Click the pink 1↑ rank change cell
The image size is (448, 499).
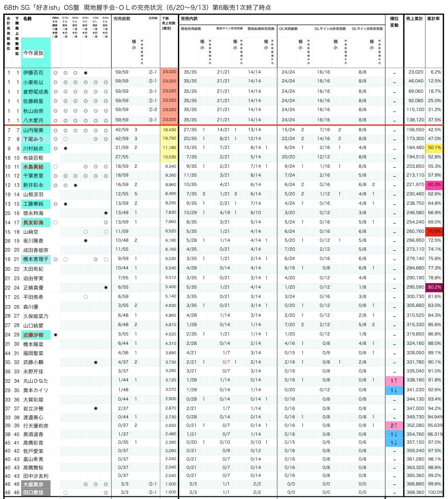coord(394,380)
